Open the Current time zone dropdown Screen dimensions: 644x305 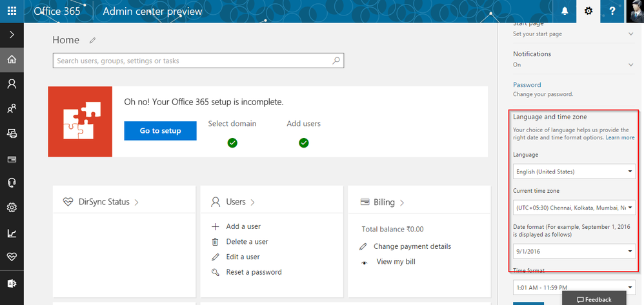tap(574, 208)
